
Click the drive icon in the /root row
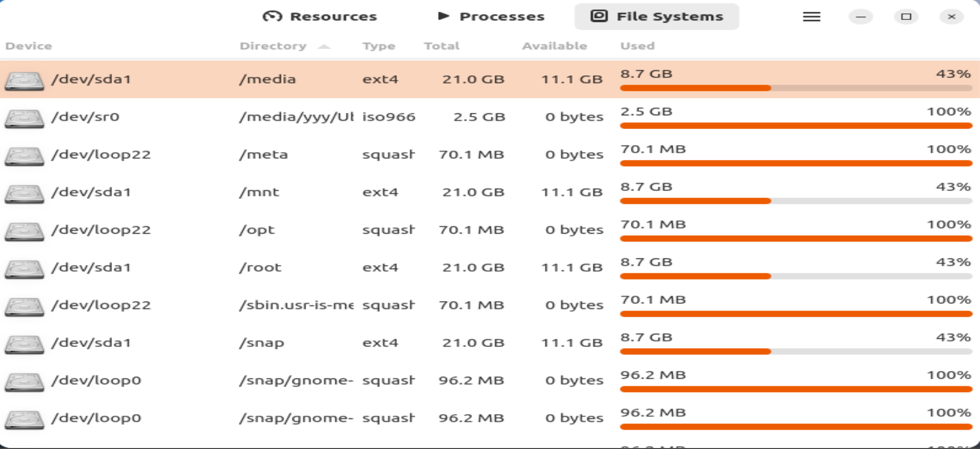point(24,269)
